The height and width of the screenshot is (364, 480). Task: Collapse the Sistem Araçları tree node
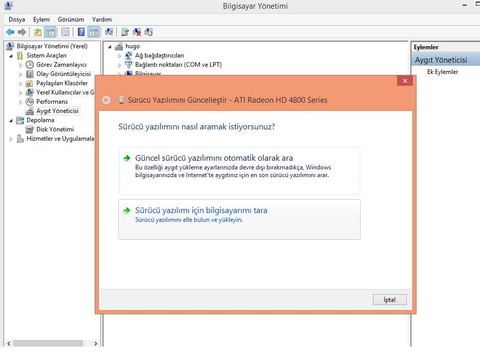[11, 56]
